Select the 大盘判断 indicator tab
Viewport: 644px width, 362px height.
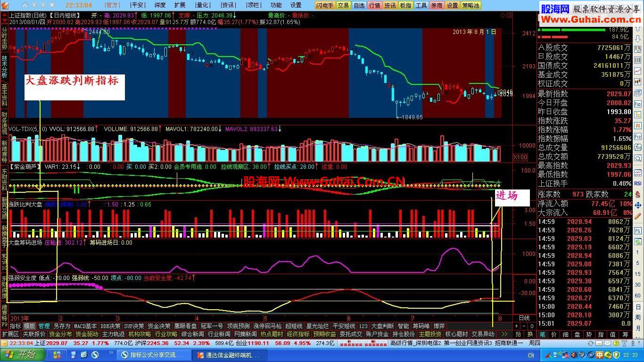coord(382,326)
